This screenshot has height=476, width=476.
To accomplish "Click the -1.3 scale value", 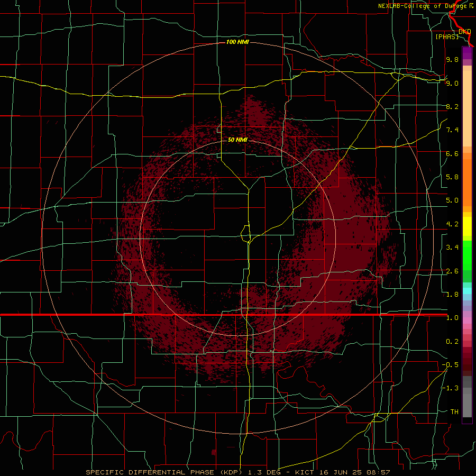I will [x=450, y=388].
